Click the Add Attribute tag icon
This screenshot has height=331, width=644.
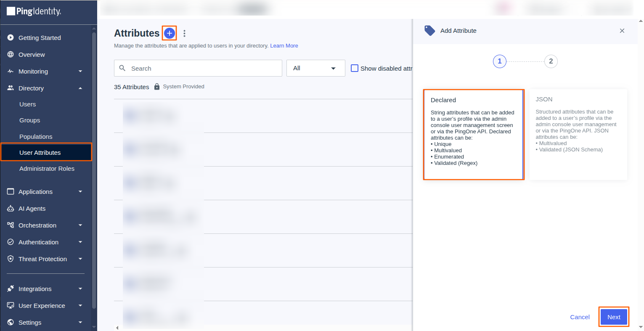click(429, 31)
